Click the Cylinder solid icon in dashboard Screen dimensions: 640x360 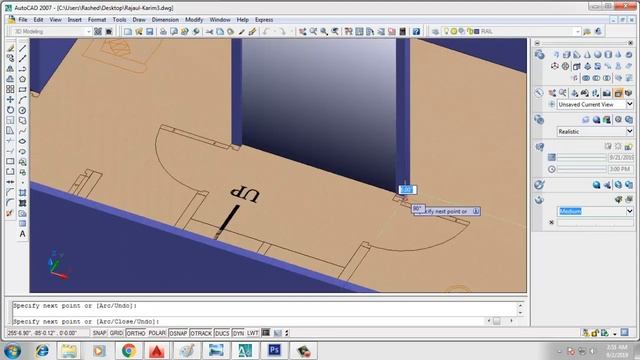(608, 54)
